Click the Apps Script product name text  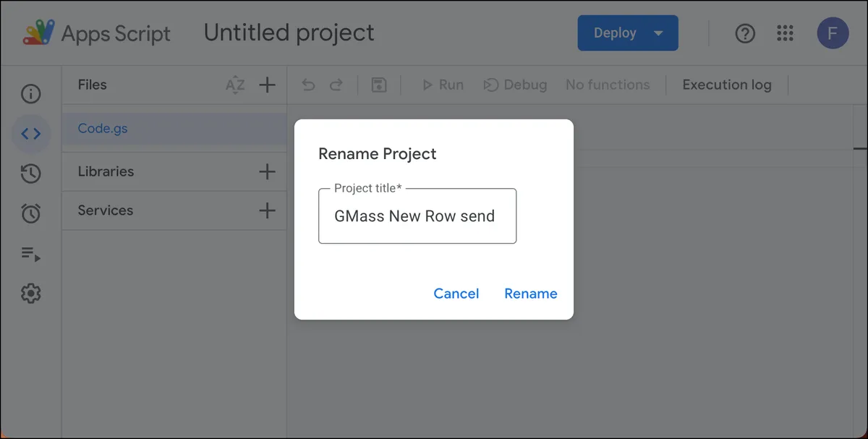pos(116,33)
